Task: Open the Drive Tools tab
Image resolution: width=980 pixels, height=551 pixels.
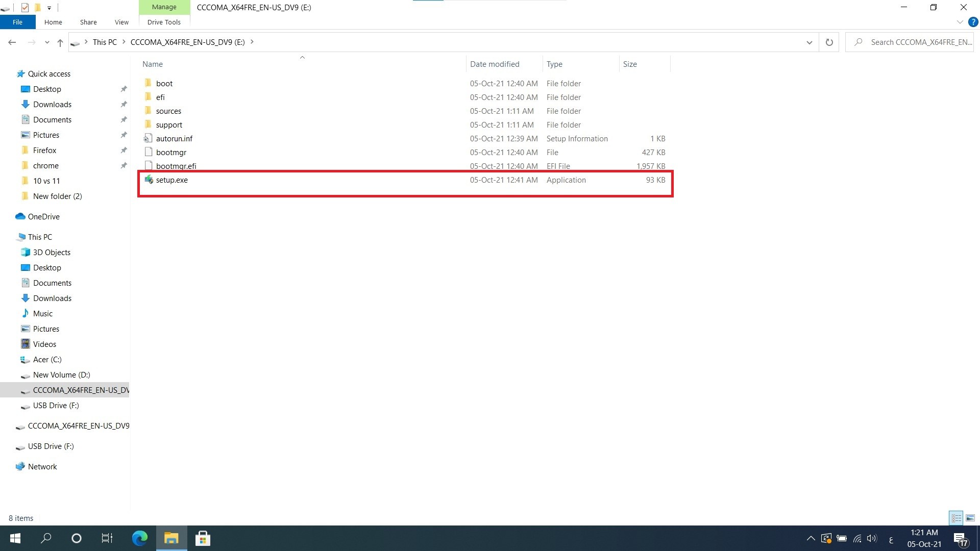Action: [x=164, y=22]
